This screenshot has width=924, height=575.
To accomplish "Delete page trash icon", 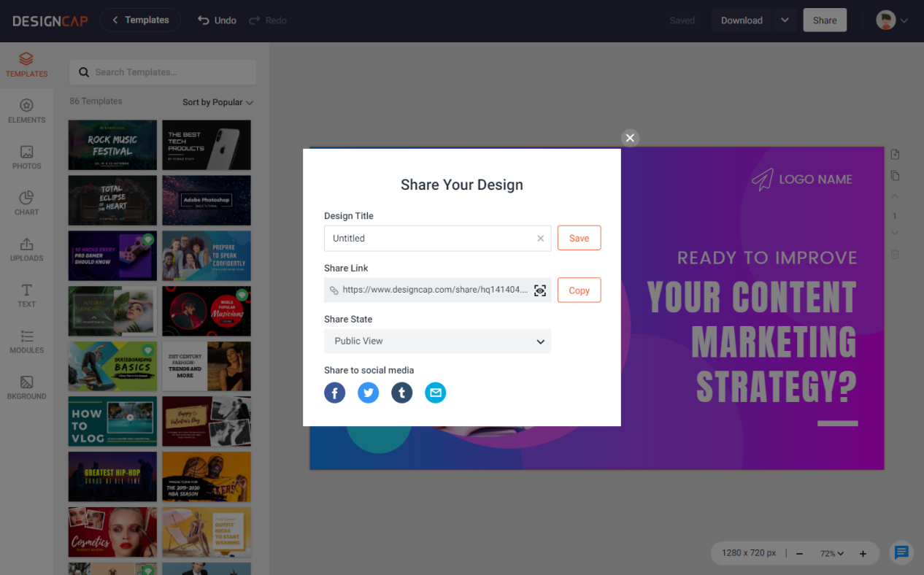I will (x=895, y=255).
